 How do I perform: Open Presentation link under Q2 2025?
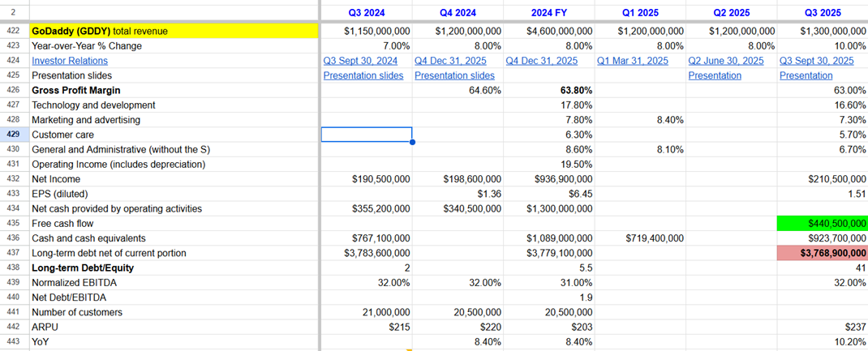[x=715, y=75]
